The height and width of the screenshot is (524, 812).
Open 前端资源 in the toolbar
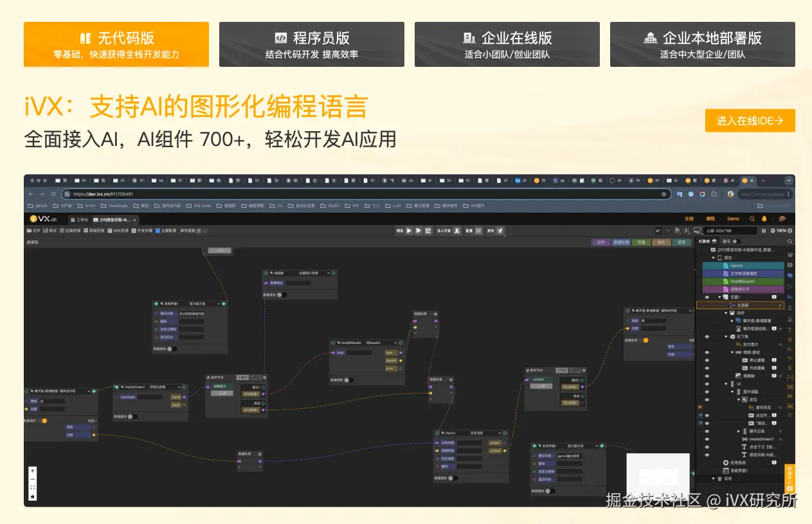tap(95, 230)
